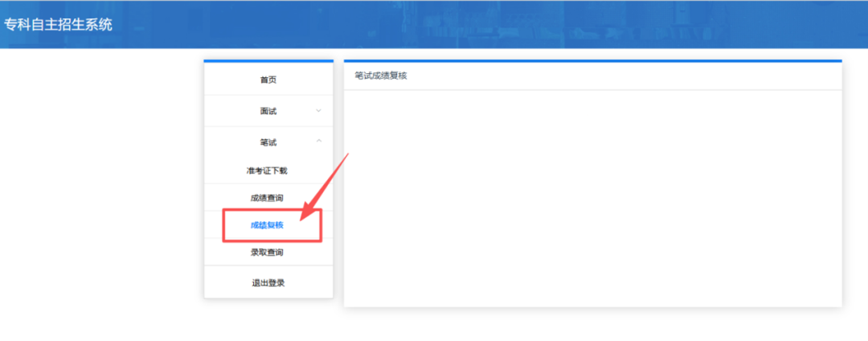Click the 专科自主招生系统 header title
868x341 pixels.
58,24
